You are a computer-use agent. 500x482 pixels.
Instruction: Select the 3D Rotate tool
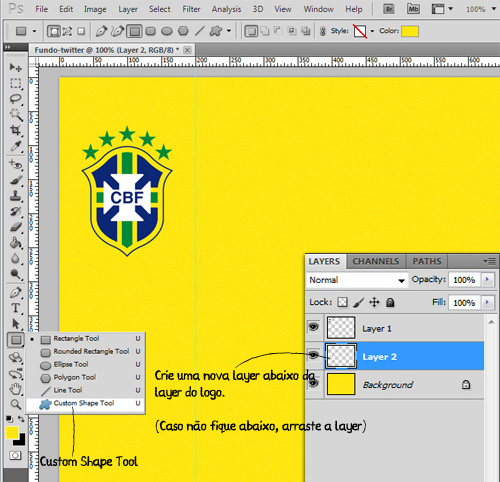point(15,358)
